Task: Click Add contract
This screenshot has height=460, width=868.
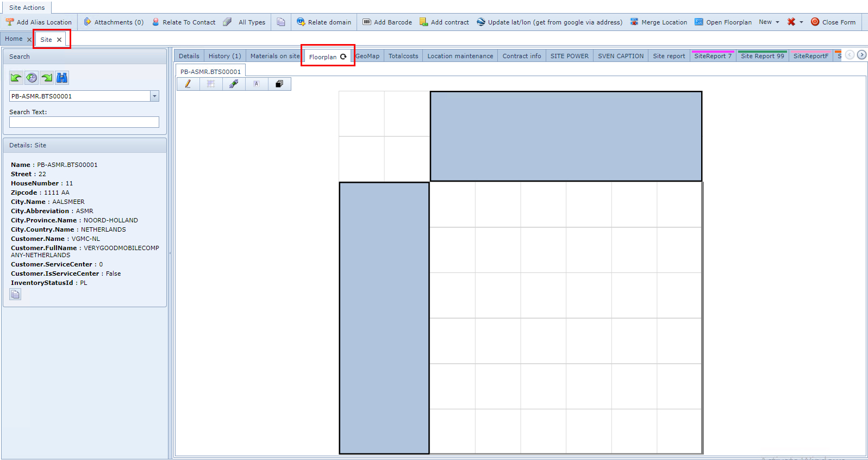Action: 444,22
